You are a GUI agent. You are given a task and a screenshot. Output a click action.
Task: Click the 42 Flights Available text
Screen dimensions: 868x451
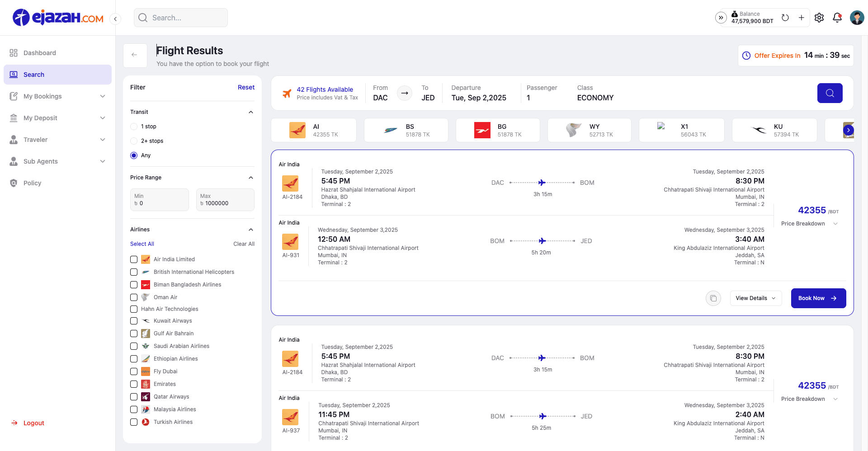pos(325,89)
